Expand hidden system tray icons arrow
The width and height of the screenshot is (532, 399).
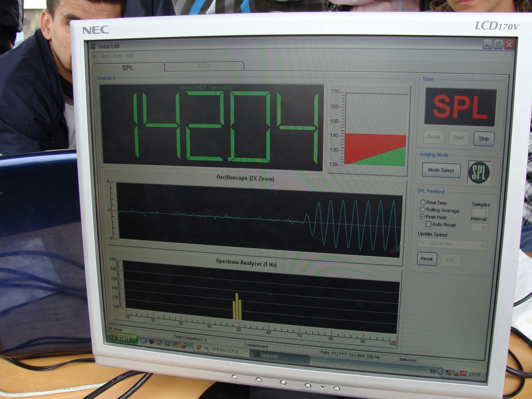click(440, 371)
